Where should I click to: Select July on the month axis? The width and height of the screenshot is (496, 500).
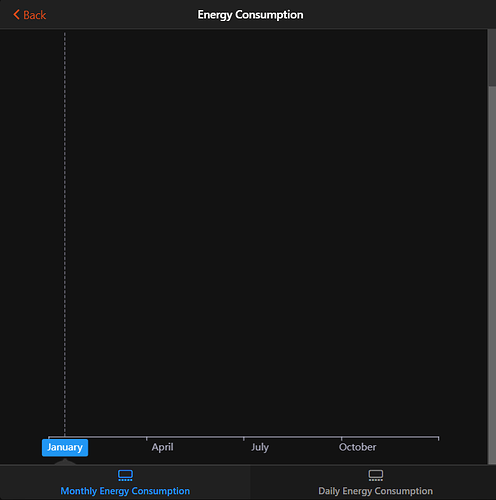tap(260, 447)
